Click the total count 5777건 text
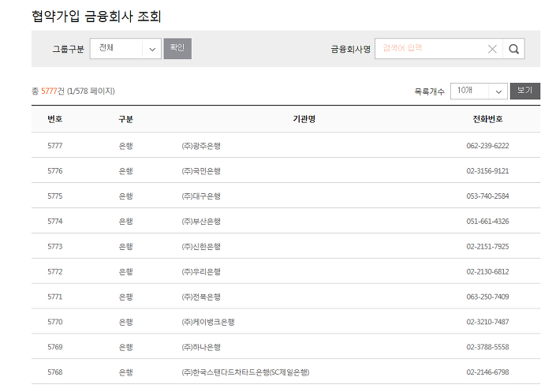This screenshot has width=552, height=392. (x=53, y=91)
